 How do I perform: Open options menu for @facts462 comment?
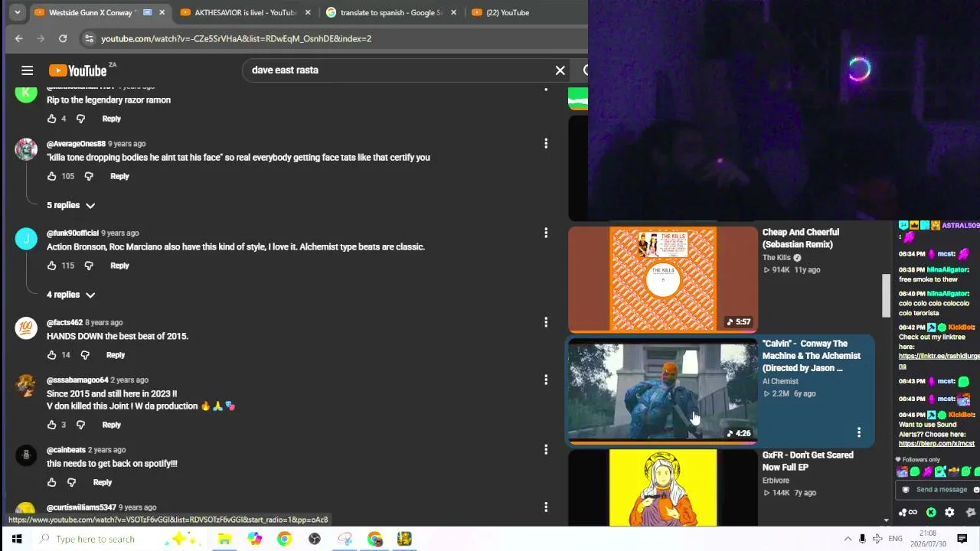click(x=546, y=322)
